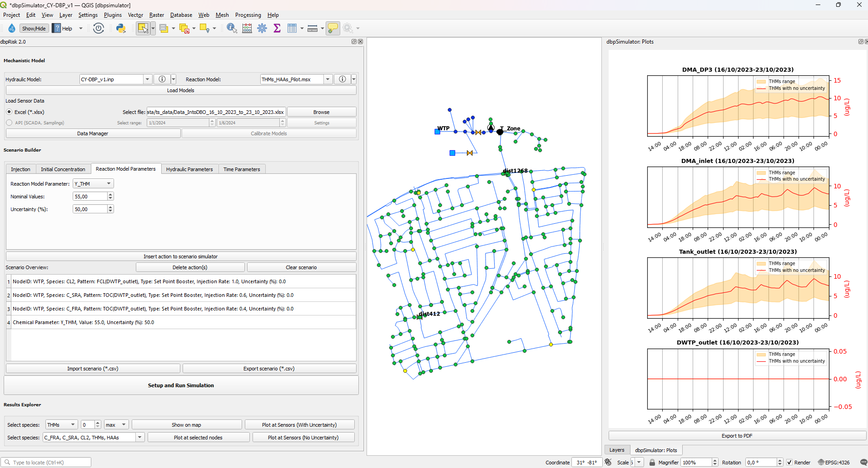Click the dbpRisk water-drop plugin icon
The height and width of the screenshot is (468, 868).
tap(12, 28)
